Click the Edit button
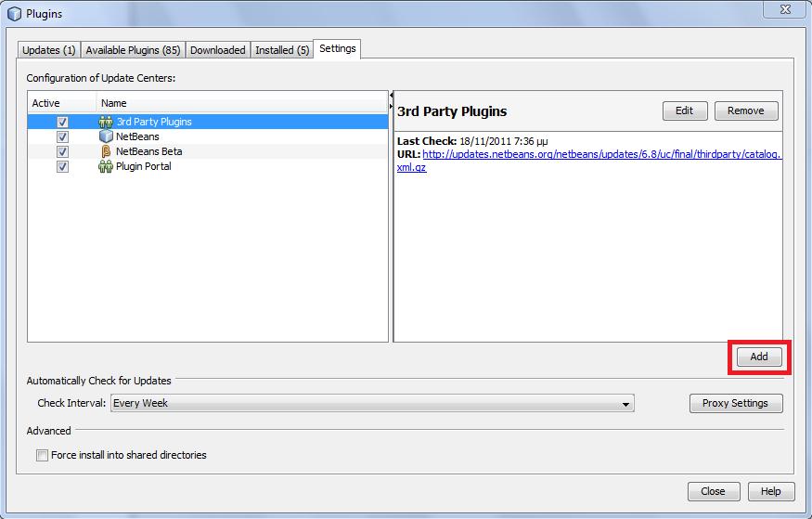Viewport: 812px width, 519px height. click(685, 110)
